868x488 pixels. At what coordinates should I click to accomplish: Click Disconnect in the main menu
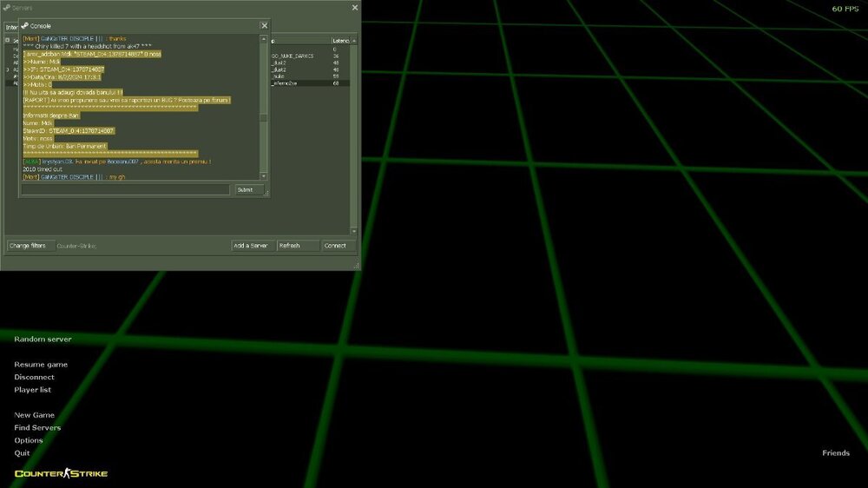(34, 377)
